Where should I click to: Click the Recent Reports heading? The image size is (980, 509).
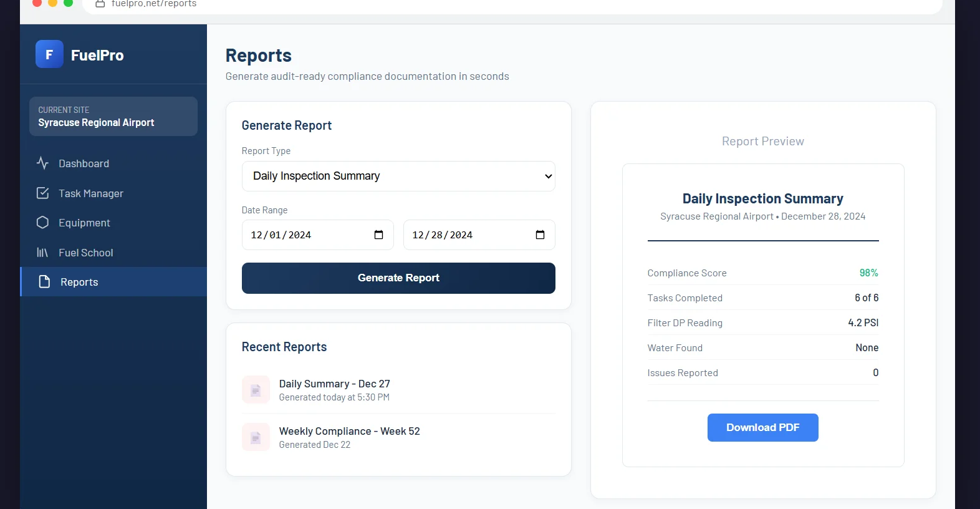click(x=284, y=347)
